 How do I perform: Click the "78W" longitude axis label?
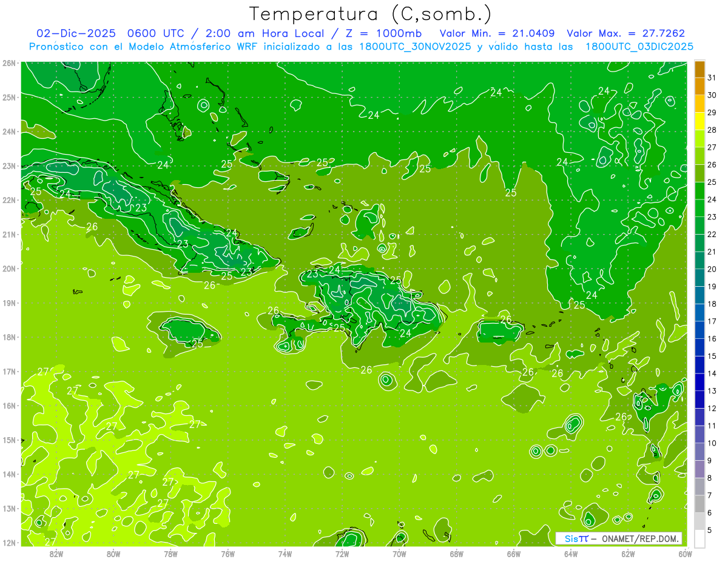[170, 554]
